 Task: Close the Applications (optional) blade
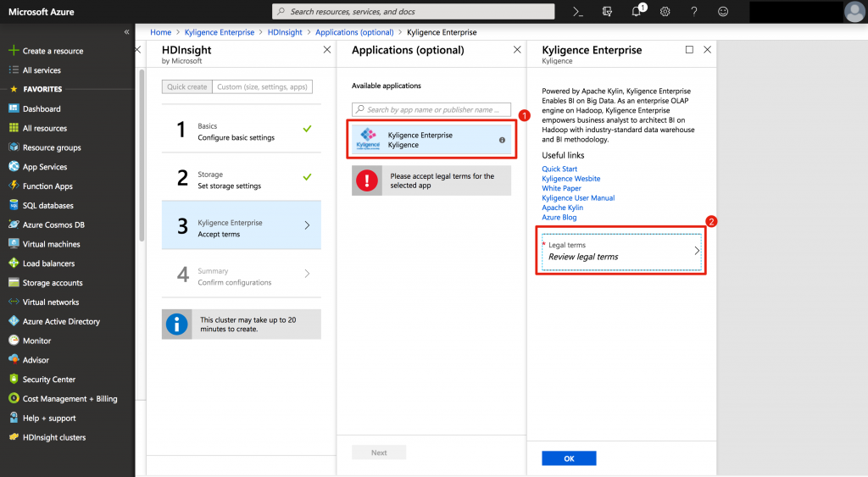tap(517, 50)
